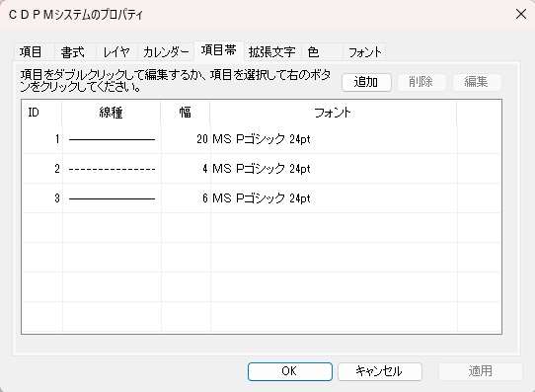Select row with ID 3
The image size is (535, 392).
(x=262, y=198)
